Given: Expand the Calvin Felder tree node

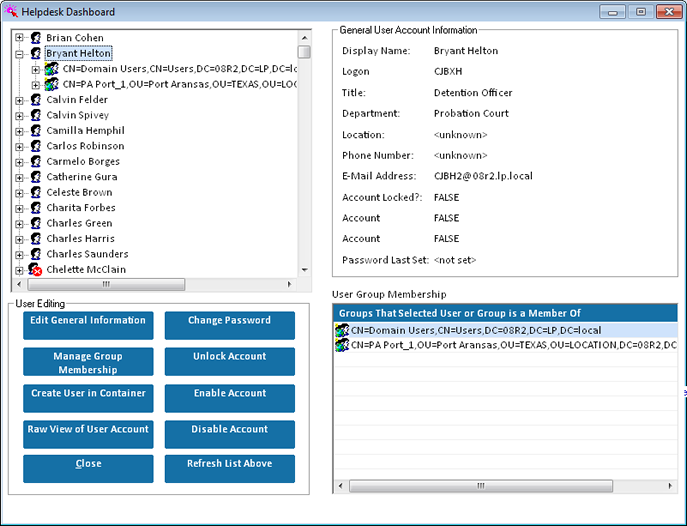Looking at the screenshot, I should [20, 100].
